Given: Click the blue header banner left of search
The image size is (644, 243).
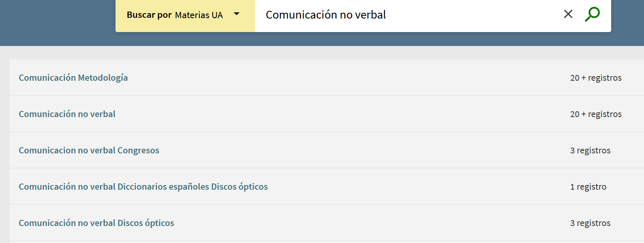Looking at the screenshot, I should (x=58, y=21).
